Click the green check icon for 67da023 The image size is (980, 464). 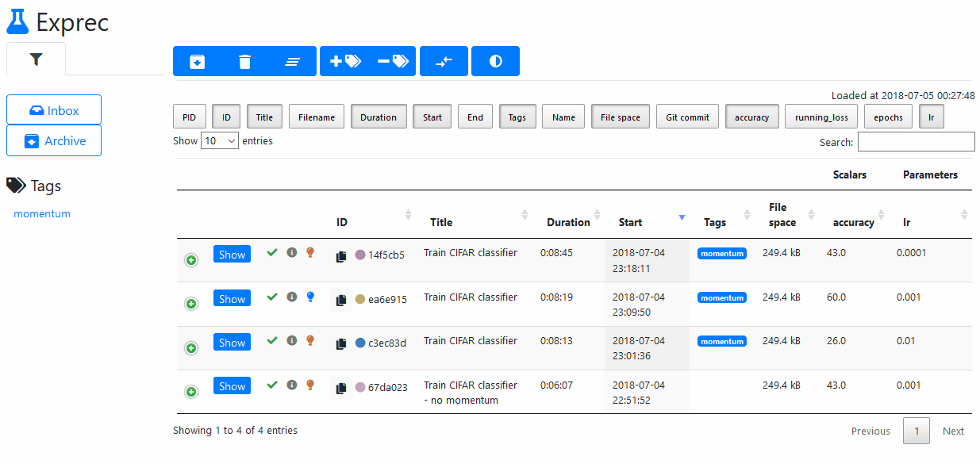[272, 385]
